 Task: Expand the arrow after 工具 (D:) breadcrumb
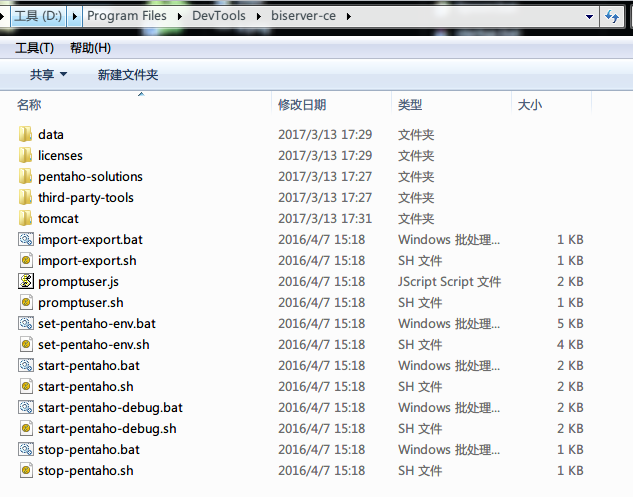pos(74,17)
